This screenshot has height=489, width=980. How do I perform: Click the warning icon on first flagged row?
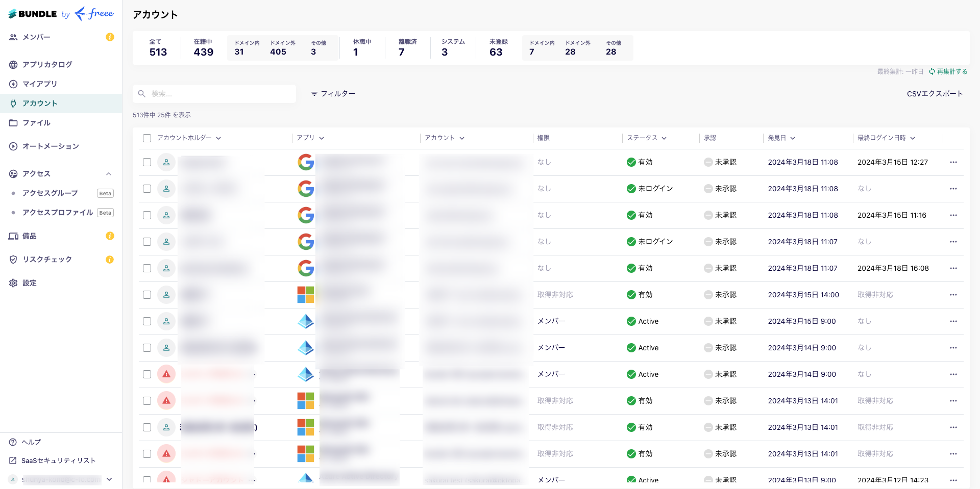(166, 374)
